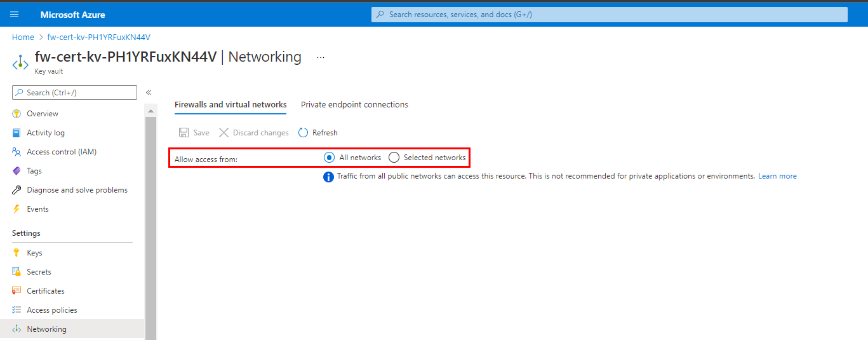
Task: Click the sidebar scroll up arrow
Action: point(150,111)
